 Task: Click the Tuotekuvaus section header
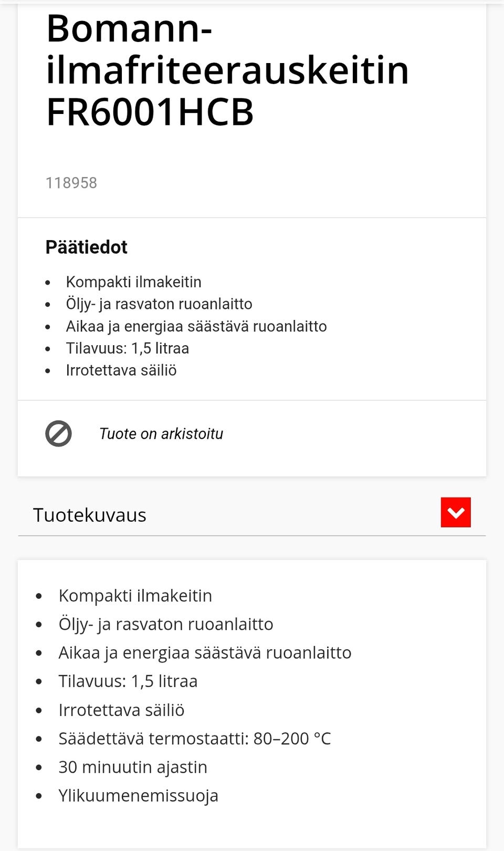tap(90, 515)
